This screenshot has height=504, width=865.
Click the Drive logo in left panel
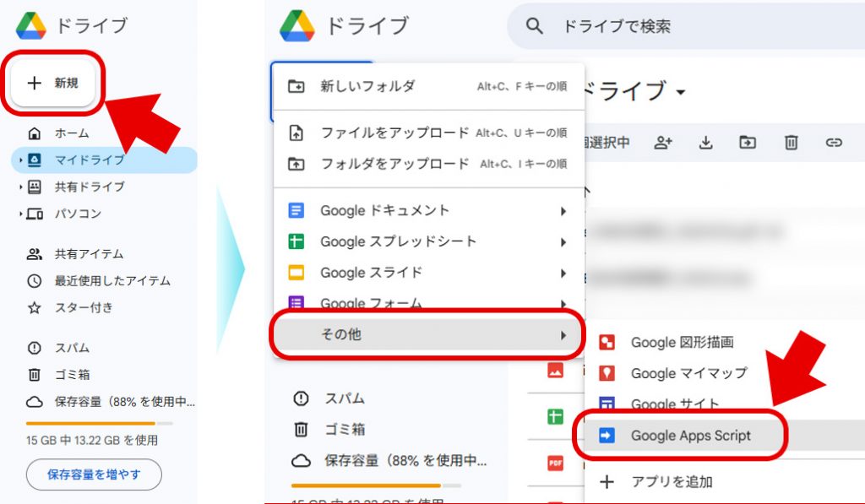point(31,25)
